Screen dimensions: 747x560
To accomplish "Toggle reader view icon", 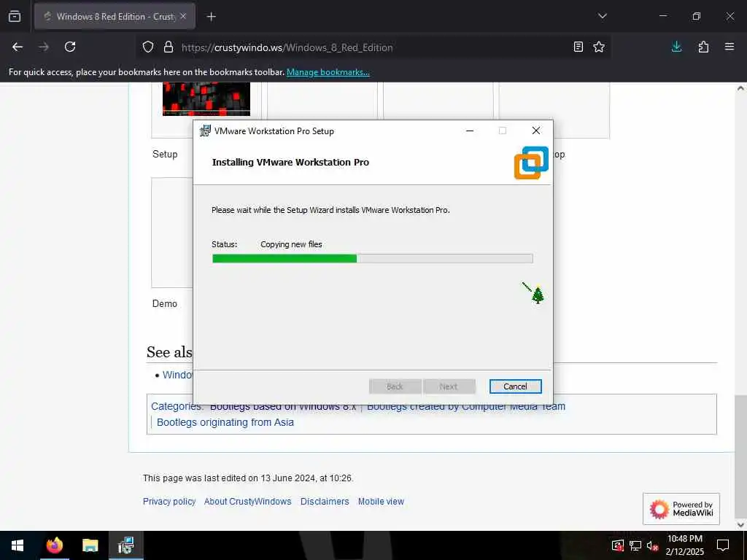I will pos(578,47).
